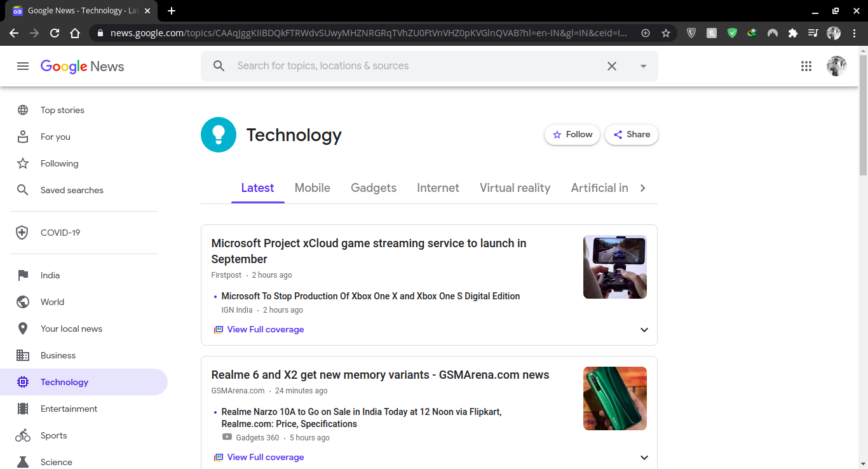Click the globe icon beside Top stories
Viewport: 868px width, 469px height.
pyautogui.click(x=23, y=110)
